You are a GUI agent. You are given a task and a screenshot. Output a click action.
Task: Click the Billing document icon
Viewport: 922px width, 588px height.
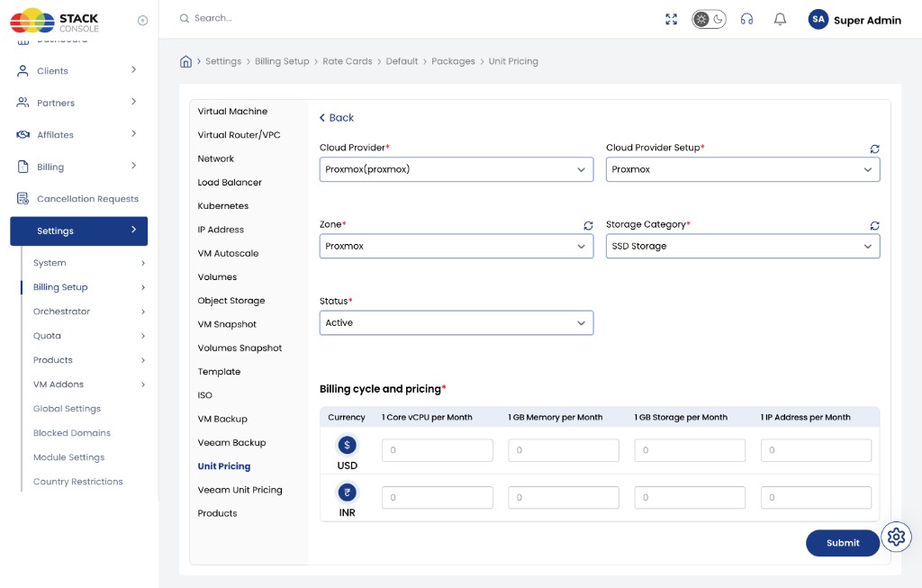click(23, 167)
